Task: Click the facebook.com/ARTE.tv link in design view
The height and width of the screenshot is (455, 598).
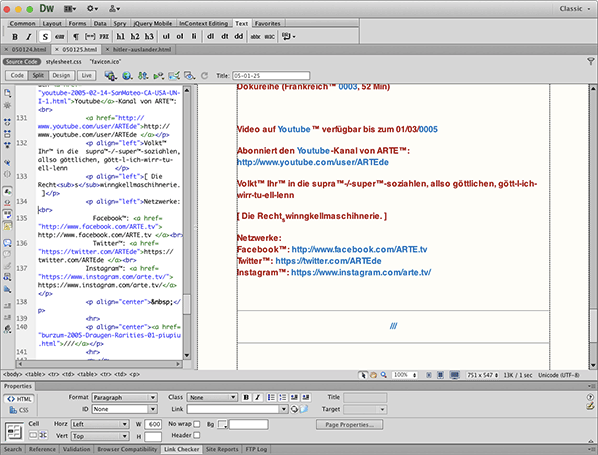Action: click(359, 249)
